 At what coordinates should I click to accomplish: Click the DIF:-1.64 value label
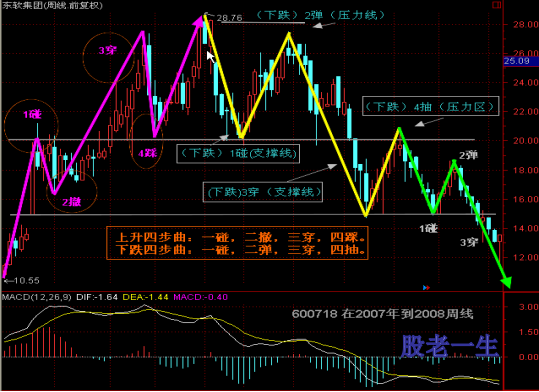point(97,297)
